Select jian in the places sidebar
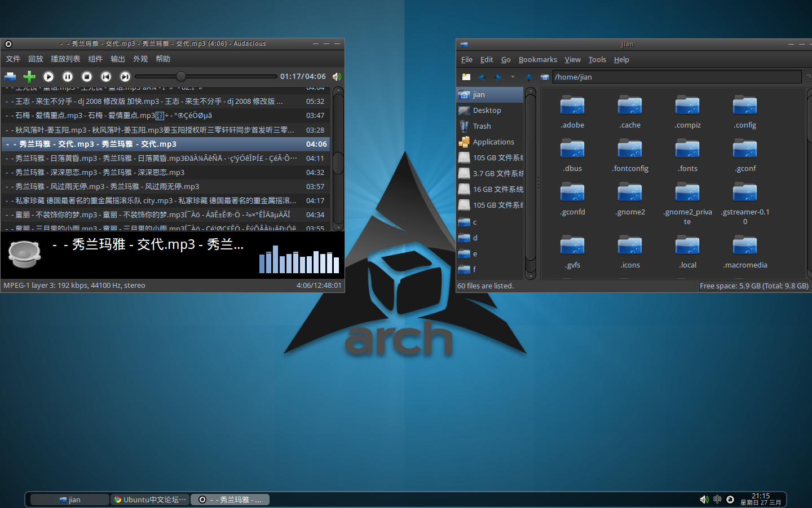 click(x=489, y=95)
